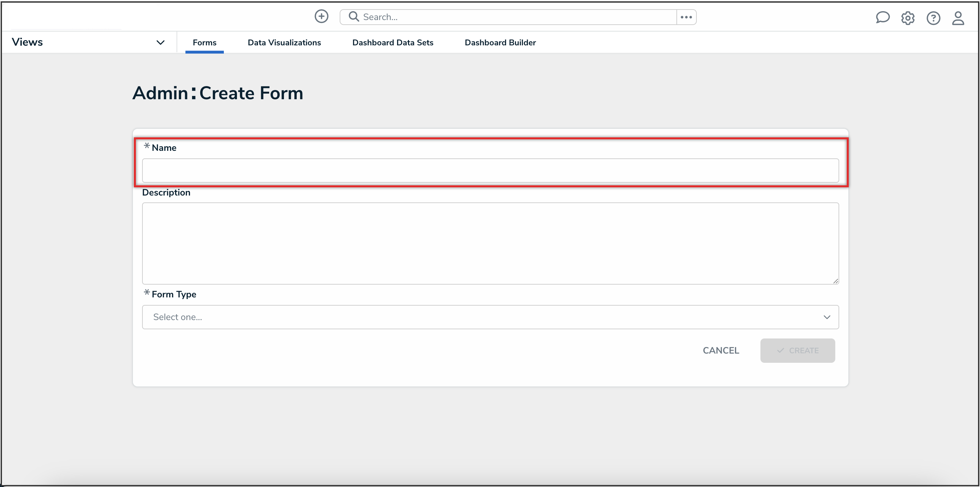Open the Data Visualizations tab

(284, 42)
